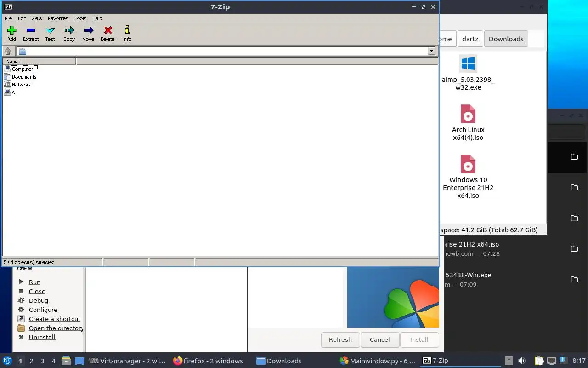This screenshot has height=368, width=588.
Task: Click the Downloads breadcrumb in the file manager
Action: coord(506,39)
